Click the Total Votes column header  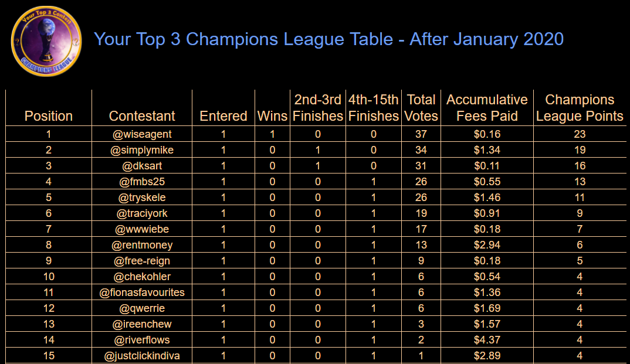tap(421, 108)
